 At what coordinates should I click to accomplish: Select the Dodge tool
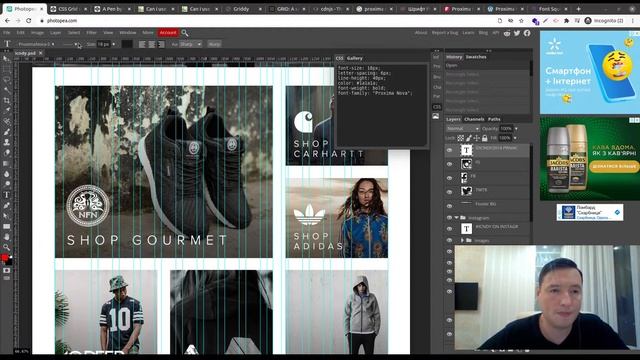7,184
